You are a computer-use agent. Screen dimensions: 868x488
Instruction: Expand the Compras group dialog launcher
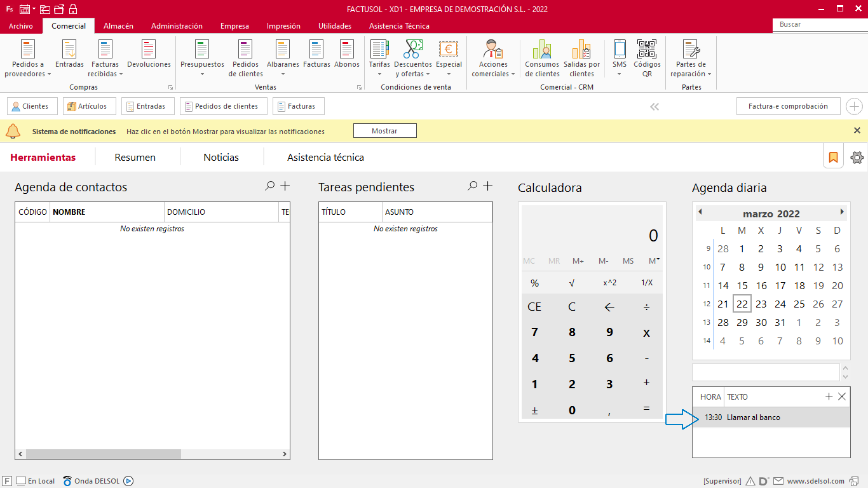[170, 88]
